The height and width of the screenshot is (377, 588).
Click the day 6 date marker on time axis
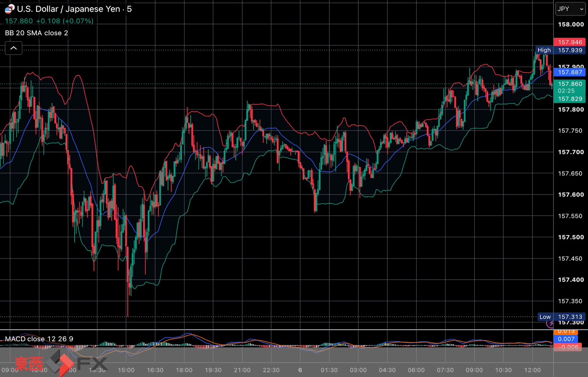pyautogui.click(x=300, y=370)
